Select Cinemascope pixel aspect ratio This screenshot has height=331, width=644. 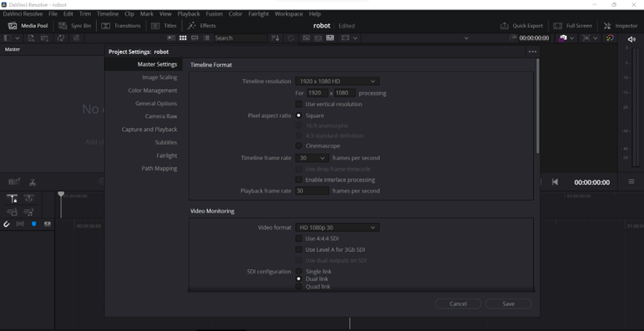299,145
